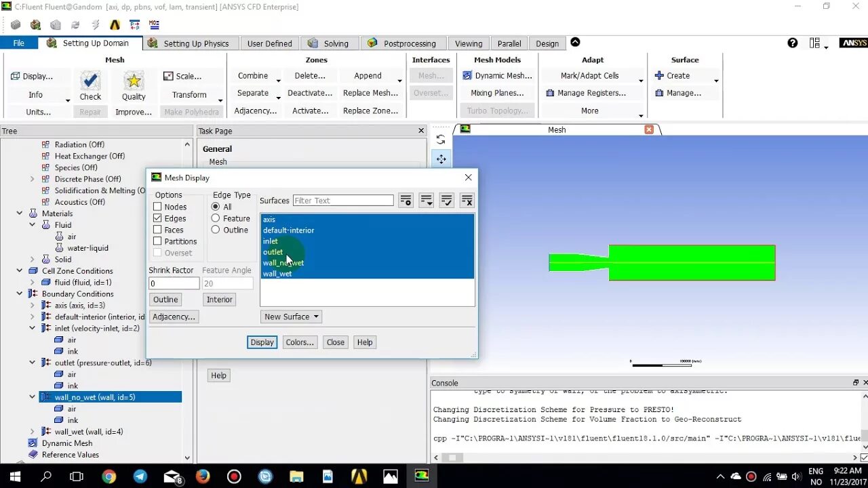Switch to User Defined tab
The image size is (868, 488).
[269, 43]
